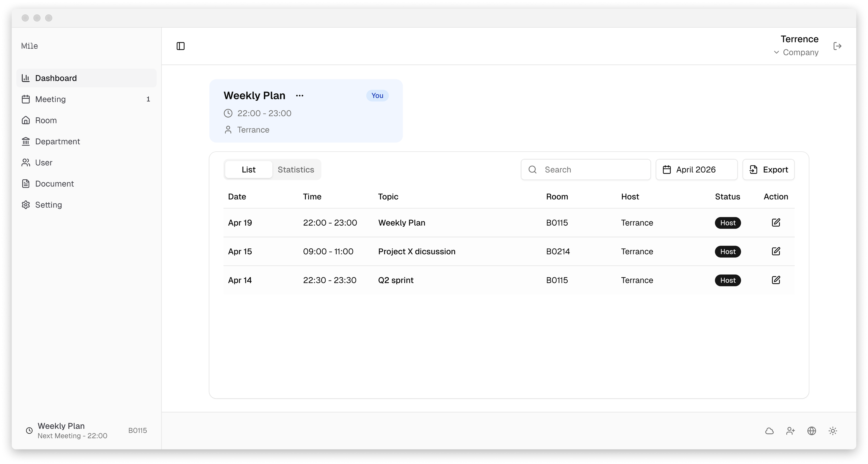Toggle the sun theme icon in footer

pyautogui.click(x=833, y=431)
